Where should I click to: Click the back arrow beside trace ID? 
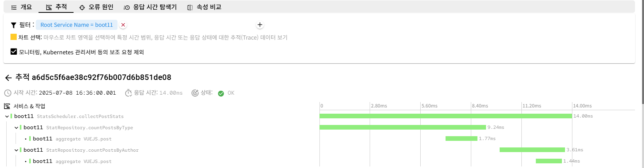(8, 78)
